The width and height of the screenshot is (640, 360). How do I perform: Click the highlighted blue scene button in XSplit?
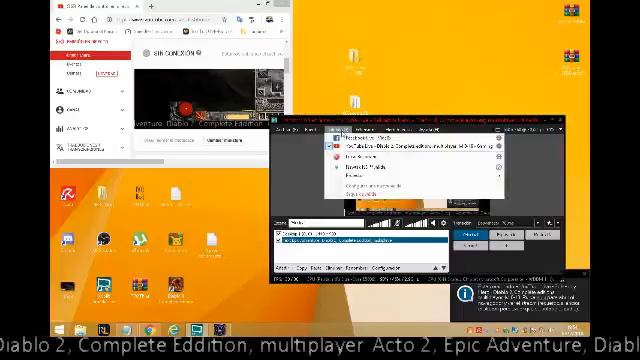[470, 235]
